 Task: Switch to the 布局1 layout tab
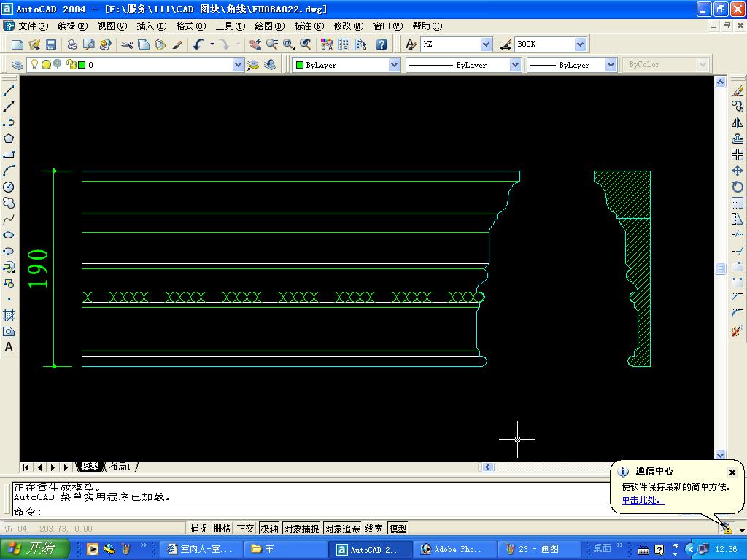(120, 467)
